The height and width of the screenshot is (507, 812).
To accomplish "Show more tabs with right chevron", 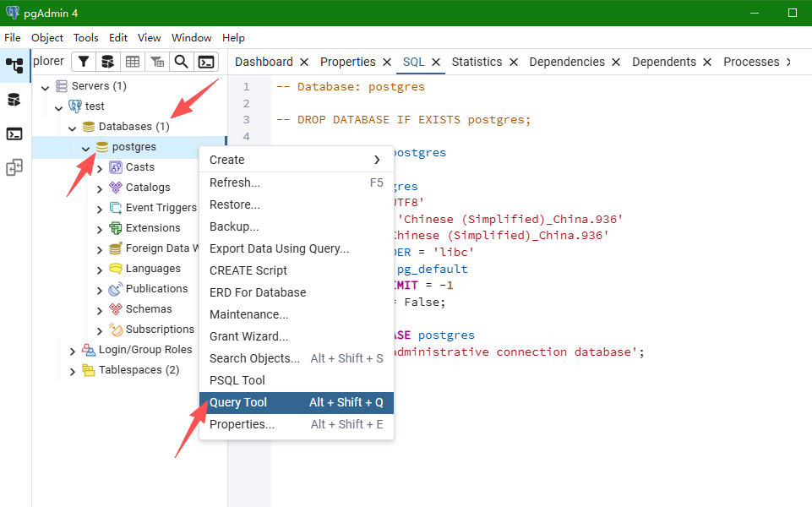I will 788,63.
